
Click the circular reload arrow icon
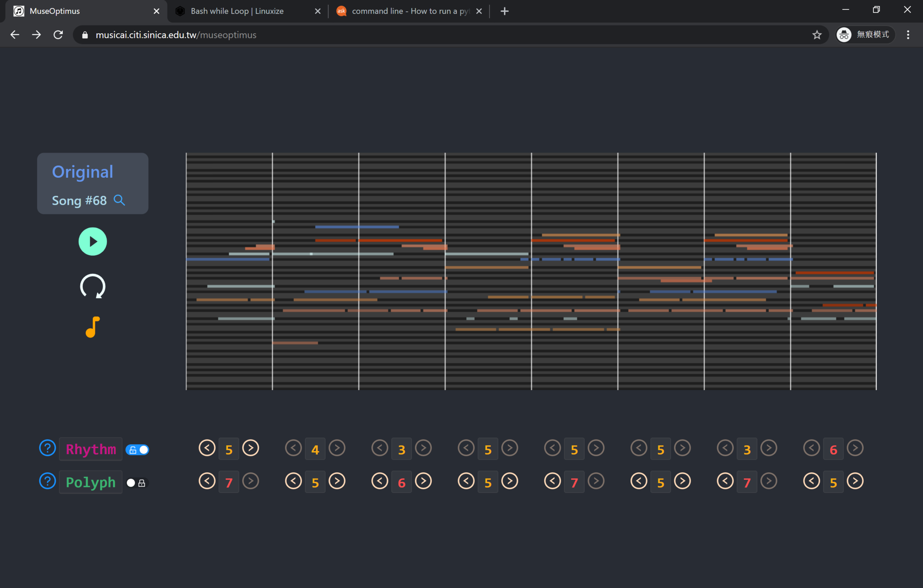92,286
